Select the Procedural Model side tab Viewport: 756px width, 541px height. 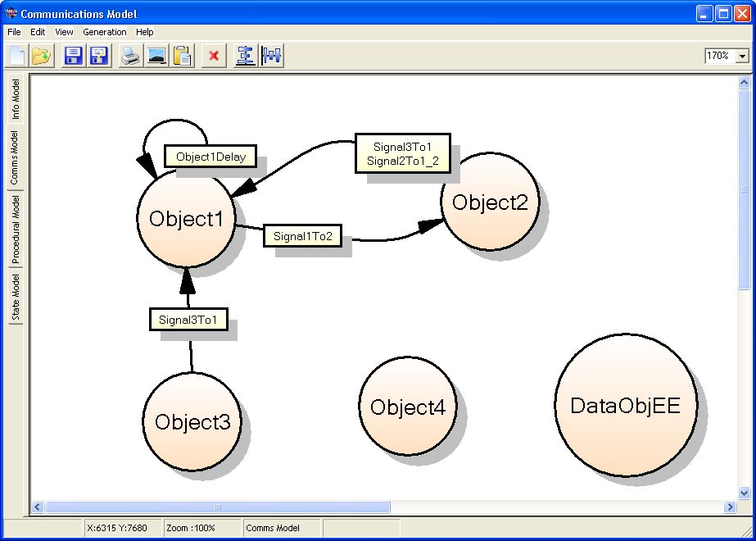[x=16, y=229]
